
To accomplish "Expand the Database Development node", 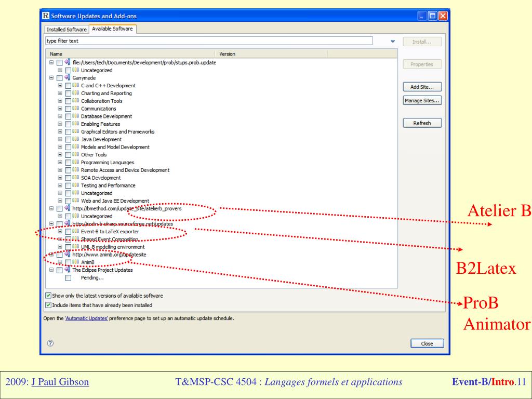I will (x=60, y=116).
